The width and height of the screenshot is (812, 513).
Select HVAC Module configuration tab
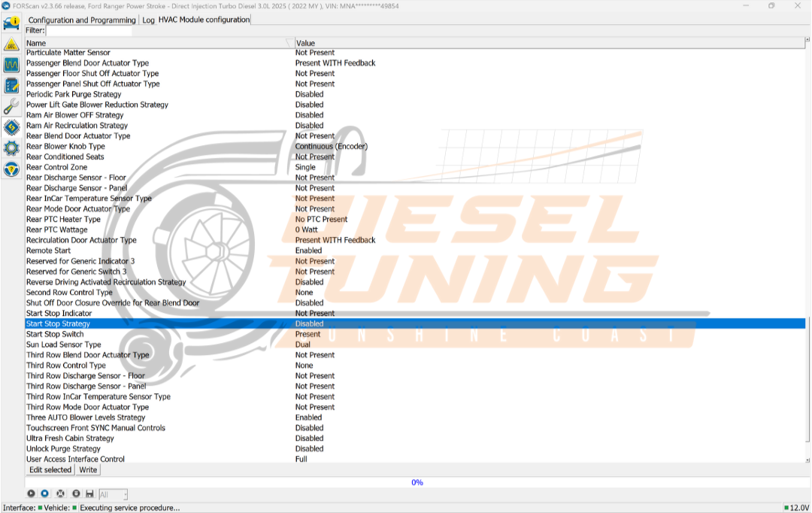point(204,19)
